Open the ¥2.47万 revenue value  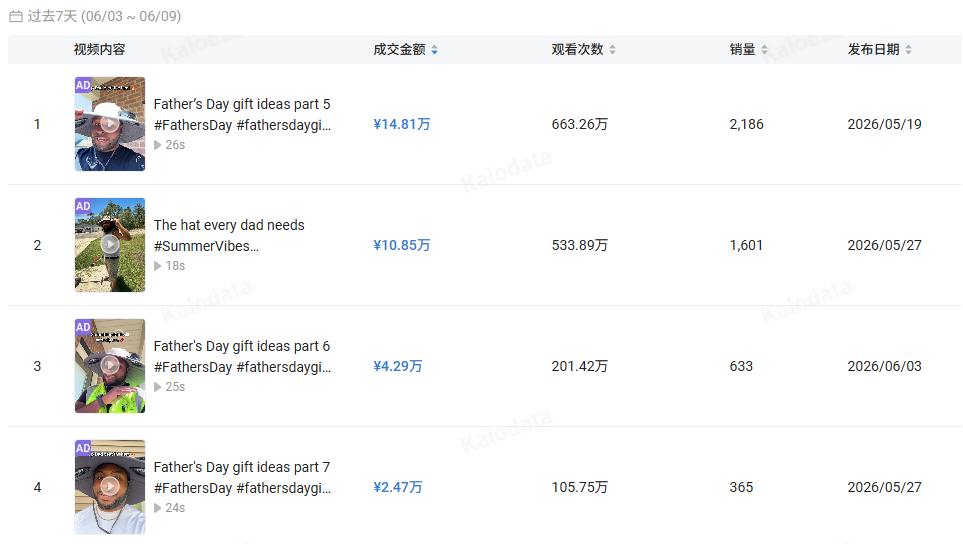click(x=398, y=487)
